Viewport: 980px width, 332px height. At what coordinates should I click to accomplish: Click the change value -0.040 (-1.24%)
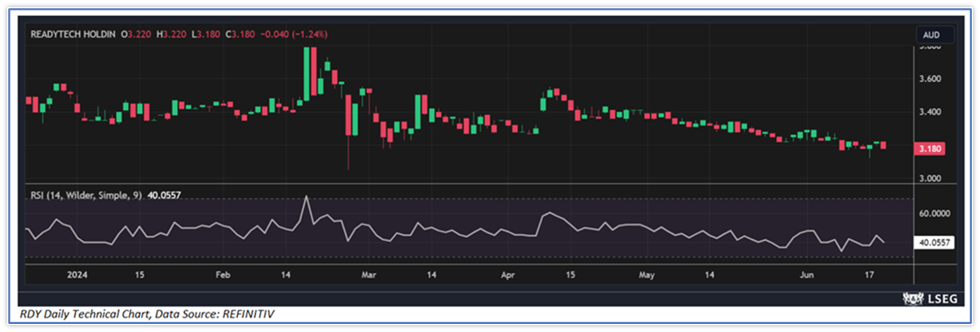pos(293,34)
